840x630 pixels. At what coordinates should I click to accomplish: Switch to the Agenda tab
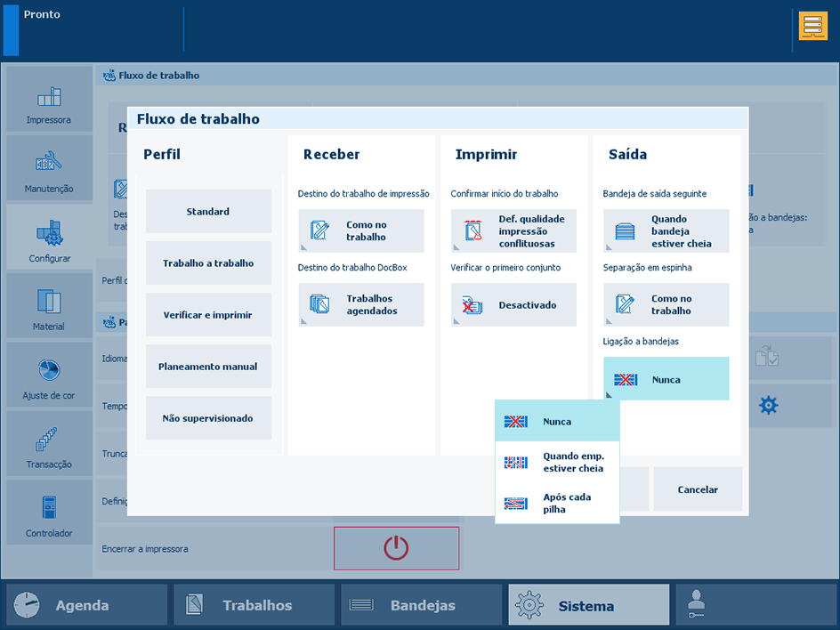click(x=87, y=605)
